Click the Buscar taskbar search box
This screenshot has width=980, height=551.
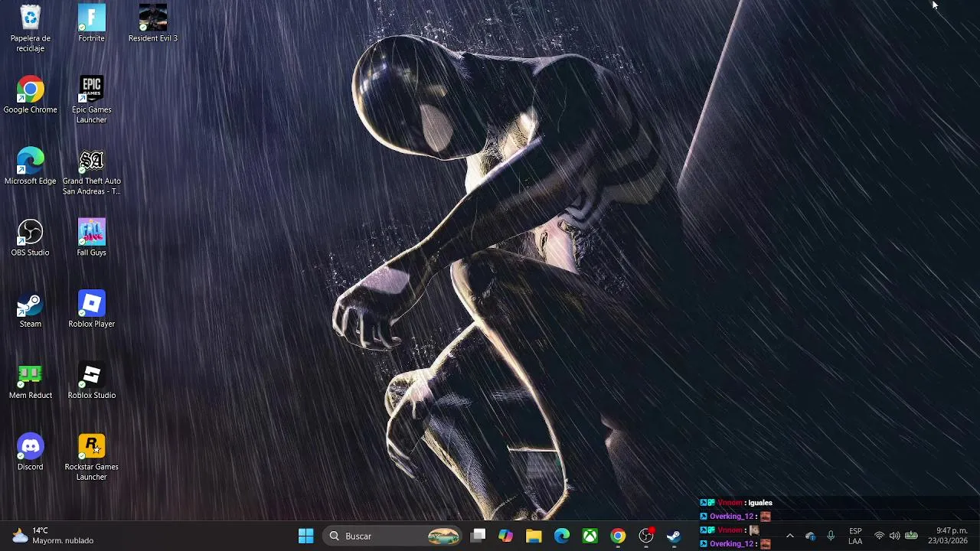(x=394, y=536)
